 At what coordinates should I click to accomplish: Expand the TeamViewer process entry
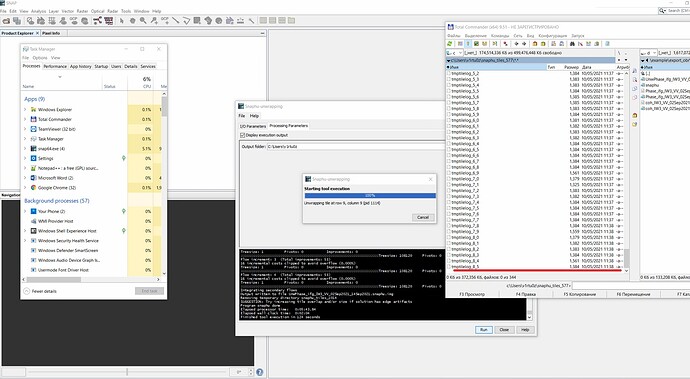tap(25, 129)
